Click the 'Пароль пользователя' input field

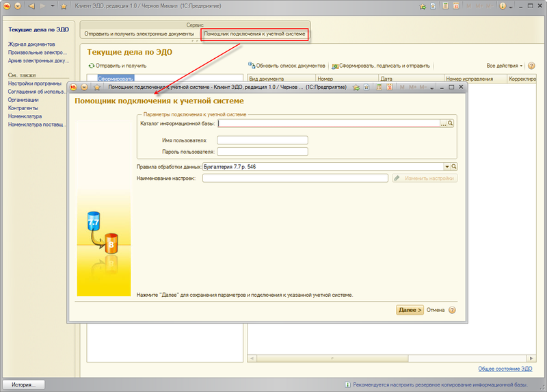tap(263, 152)
